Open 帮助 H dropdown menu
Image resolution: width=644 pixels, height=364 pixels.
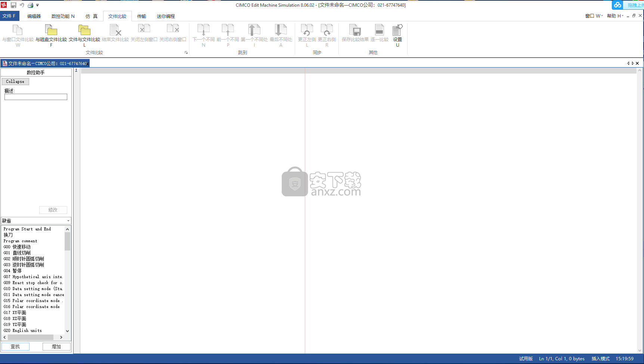point(615,16)
